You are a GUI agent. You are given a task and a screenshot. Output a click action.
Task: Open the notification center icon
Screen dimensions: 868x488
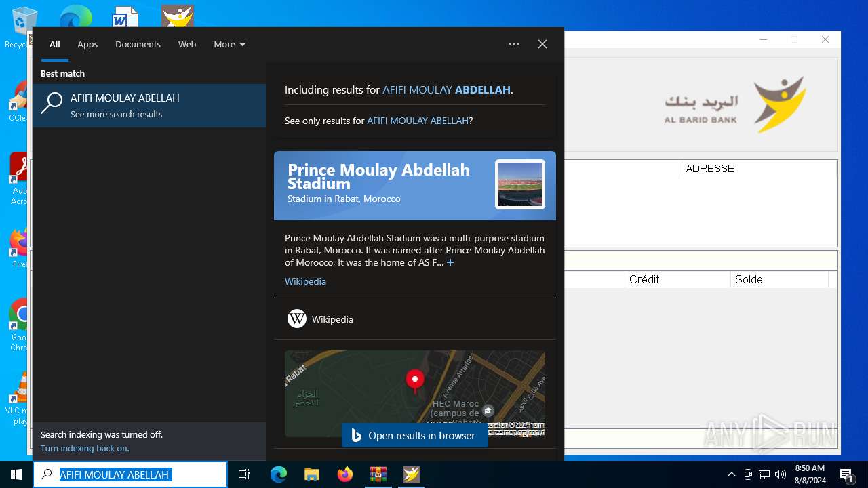(846, 474)
